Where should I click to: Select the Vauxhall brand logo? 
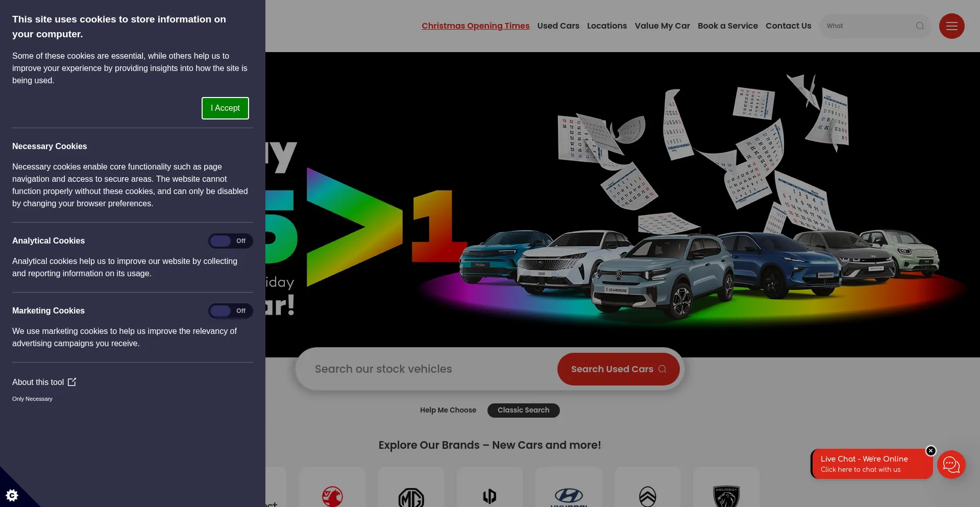pos(332,495)
